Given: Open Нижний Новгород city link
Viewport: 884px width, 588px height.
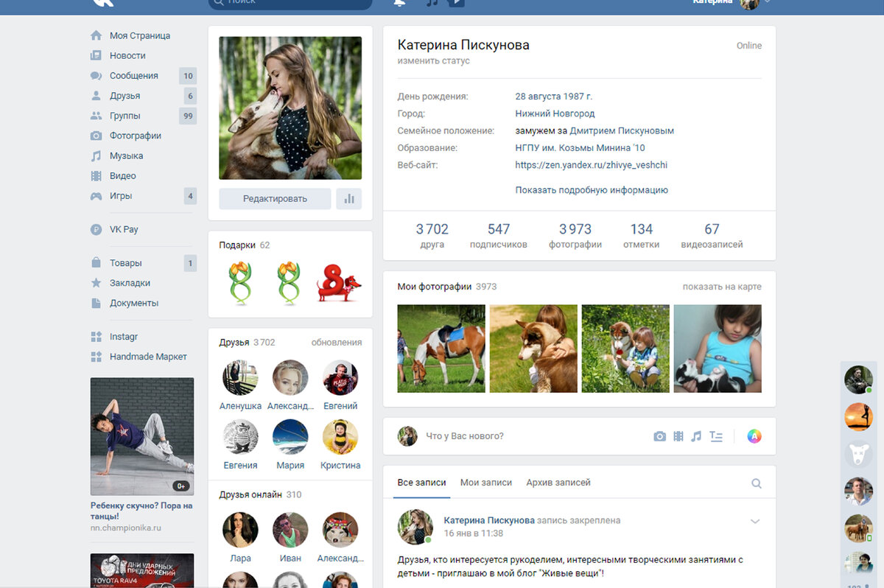Looking at the screenshot, I should 555,113.
